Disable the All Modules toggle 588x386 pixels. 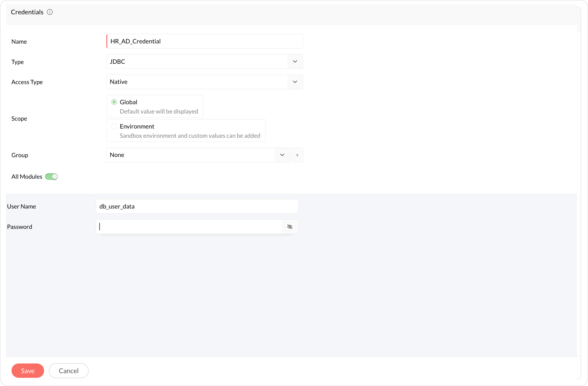pos(51,177)
